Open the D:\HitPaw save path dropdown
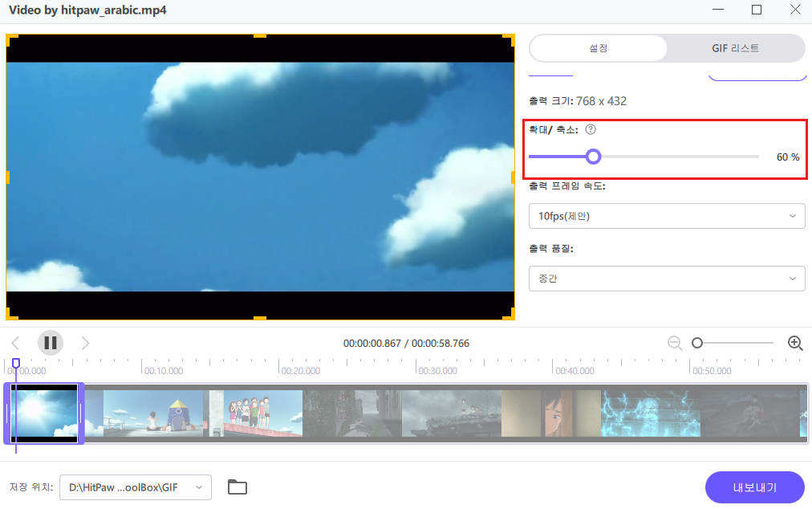The image size is (812, 509). (x=136, y=487)
